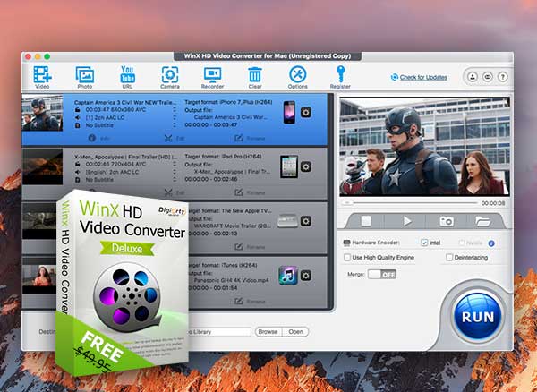This screenshot has height=392, width=537.
Task: Browse for a destination folder
Action: 268,331
